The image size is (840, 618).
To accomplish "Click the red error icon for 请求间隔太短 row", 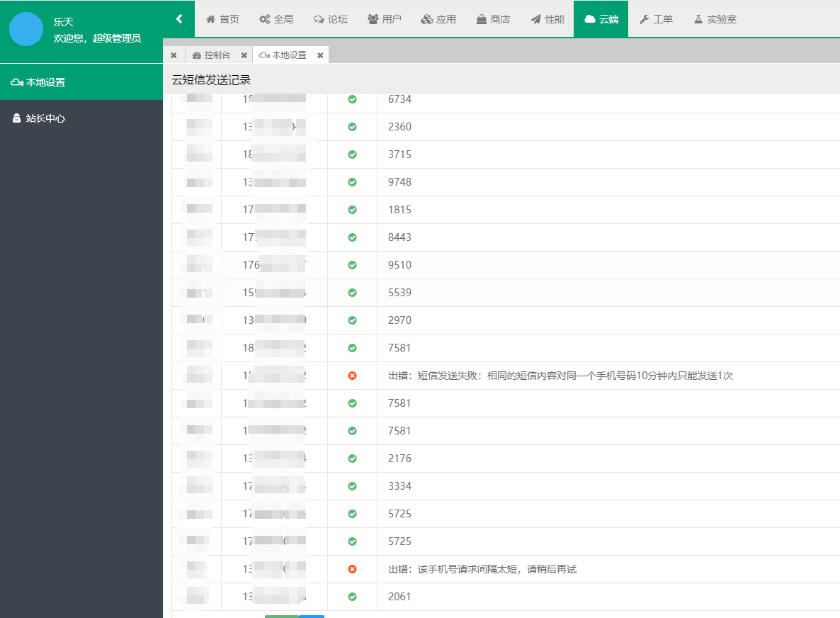I will (x=352, y=569).
